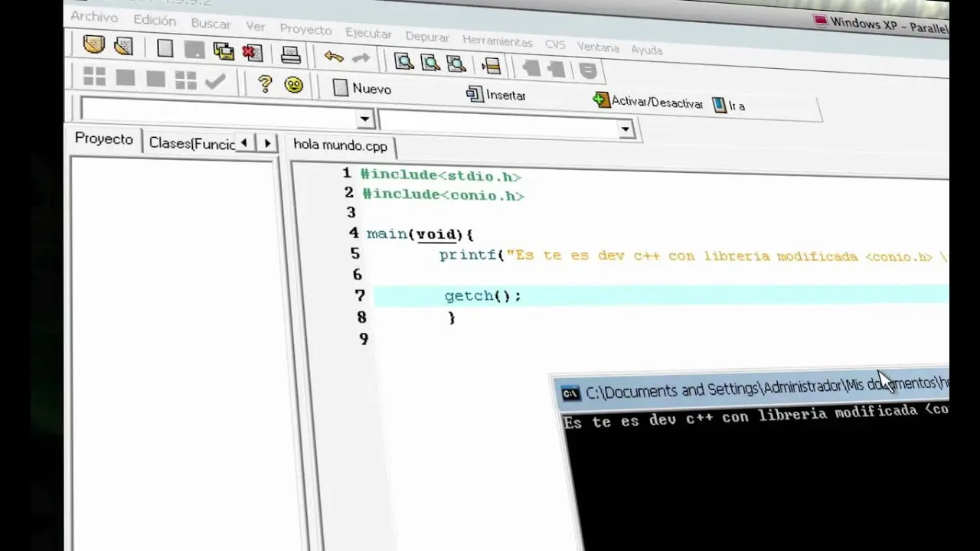This screenshot has height=551, width=980.
Task: Click the four-squares compile icon
Action: (94, 76)
